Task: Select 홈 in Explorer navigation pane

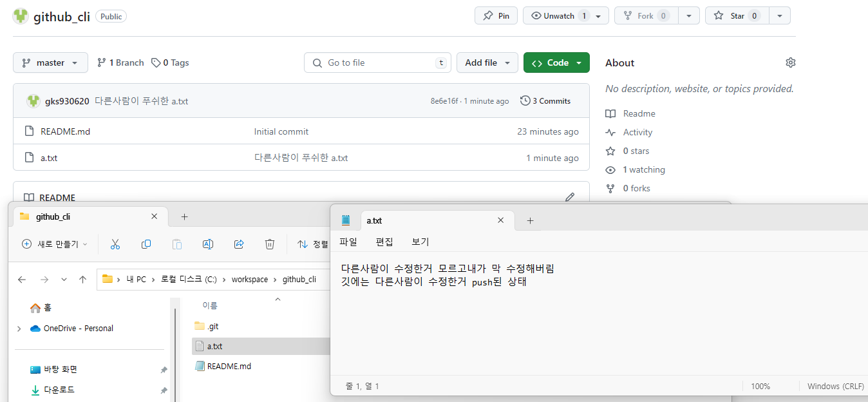Action: tap(41, 308)
